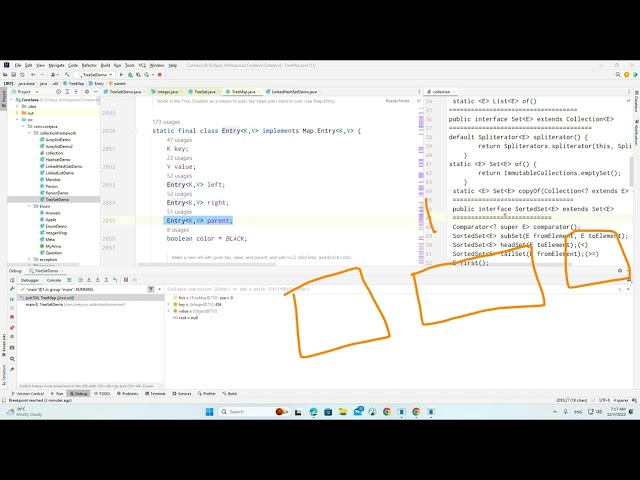Switch to the Integer.java tab
The width and height of the screenshot is (640, 480).
[165, 92]
